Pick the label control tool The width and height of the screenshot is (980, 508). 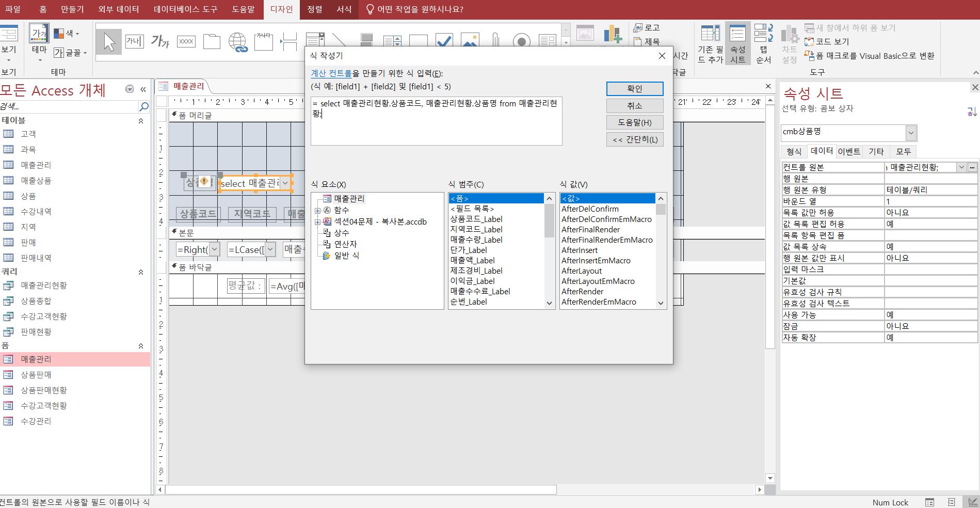click(x=160, y=41)
